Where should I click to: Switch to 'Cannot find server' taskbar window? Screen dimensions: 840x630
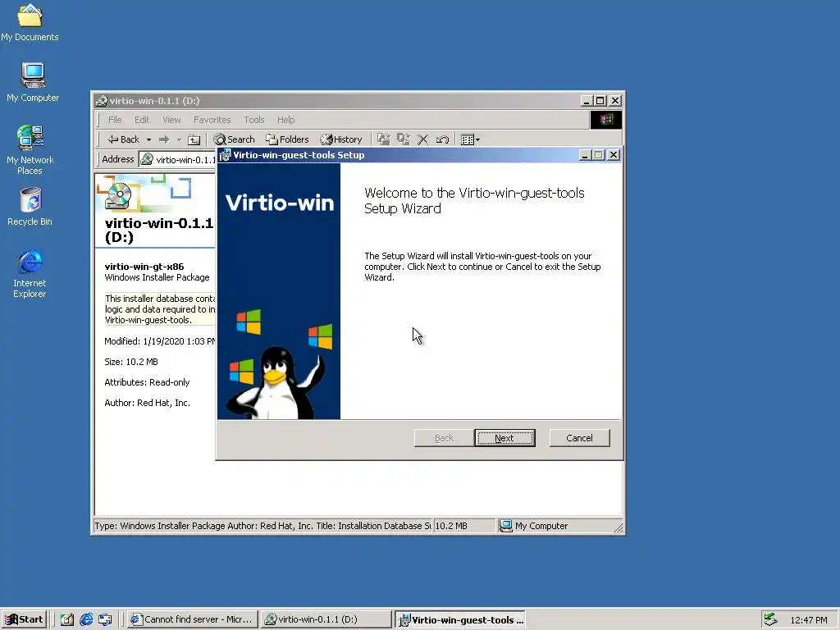click(193, 619)
